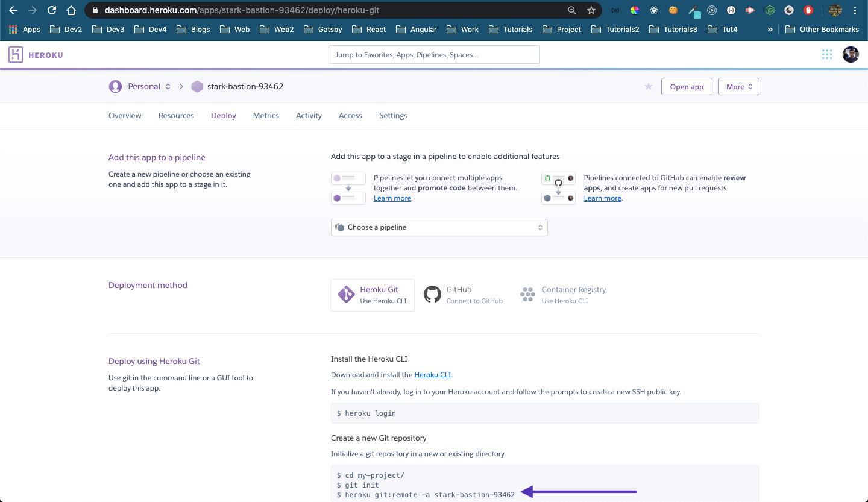Open the color picker eyedropper extension

click(695, 11)
